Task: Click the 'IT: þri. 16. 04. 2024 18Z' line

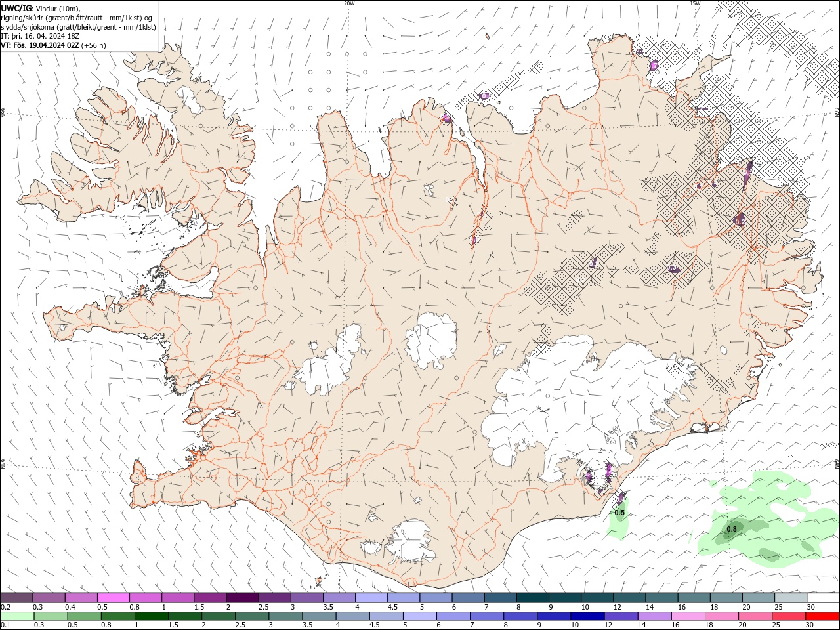Action: pos(41,36)
